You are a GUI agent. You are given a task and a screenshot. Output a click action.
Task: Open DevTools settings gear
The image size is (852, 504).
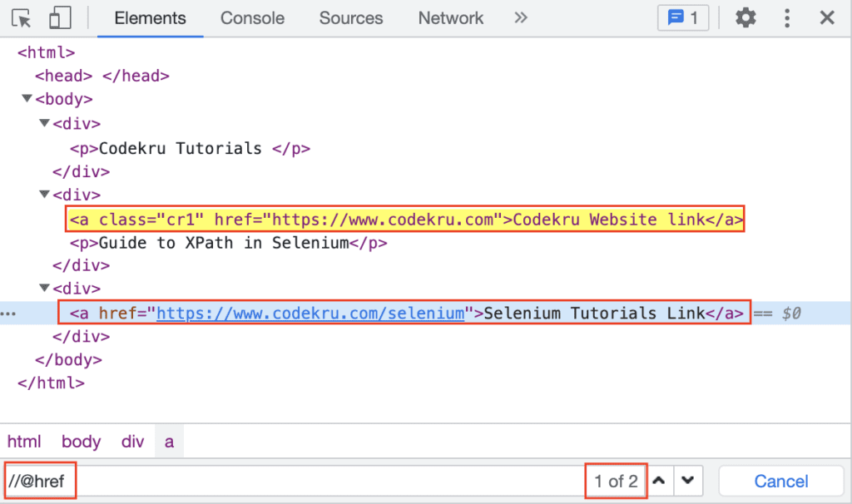tap(746, 17)
